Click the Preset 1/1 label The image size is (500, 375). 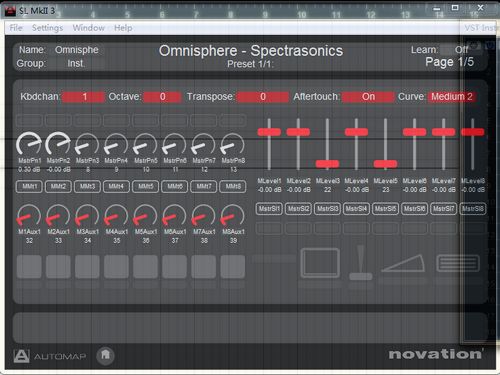tap(250, 64)
